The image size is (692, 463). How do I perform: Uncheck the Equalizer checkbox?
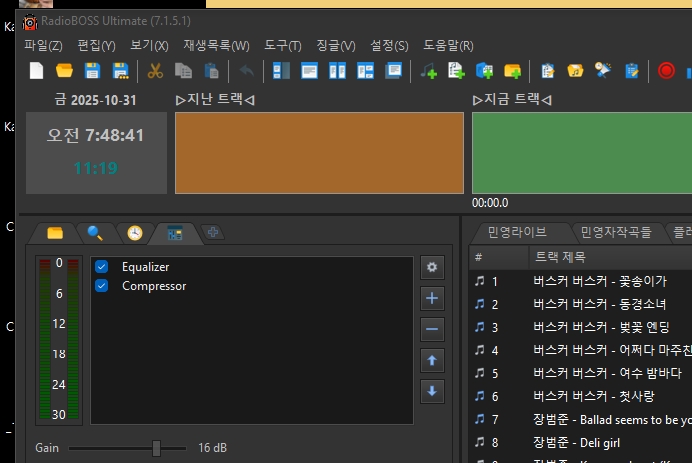click(x=102, y=267)
